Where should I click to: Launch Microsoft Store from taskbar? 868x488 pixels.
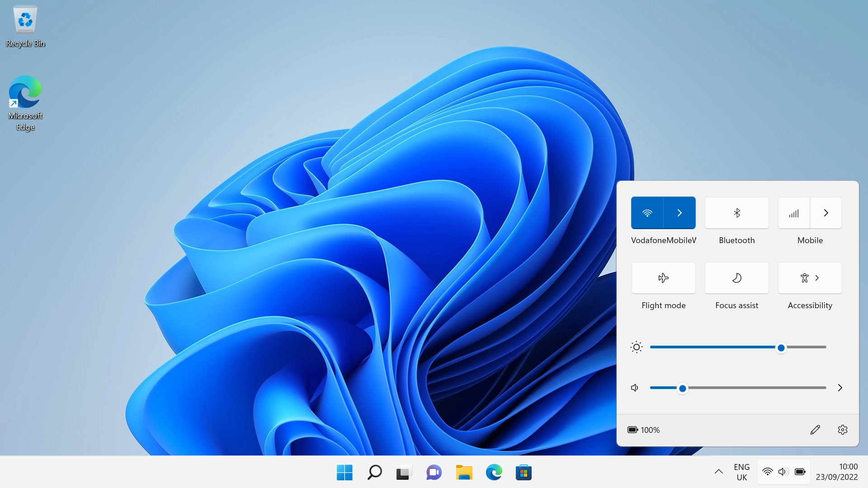click(524, 473)
